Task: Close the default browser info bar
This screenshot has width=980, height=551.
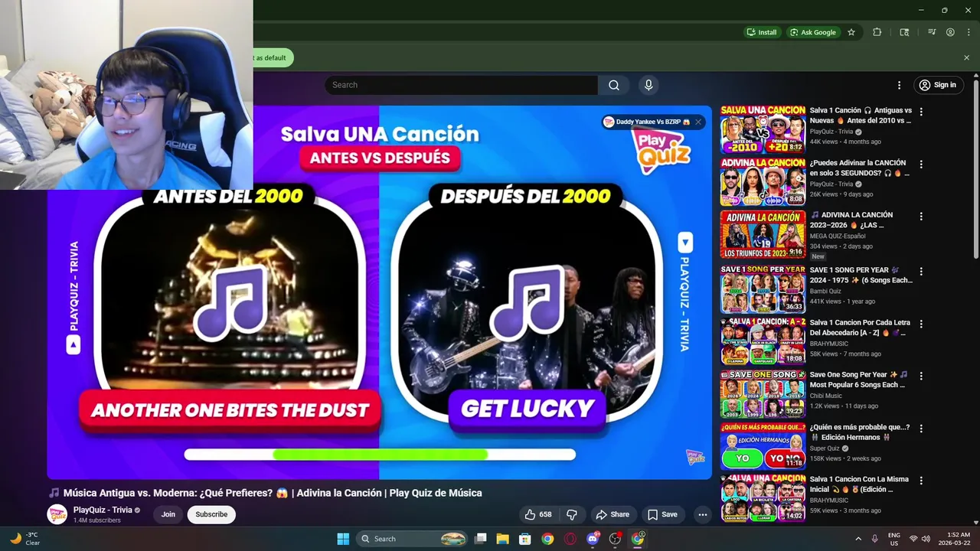Action: click(966, 57)
